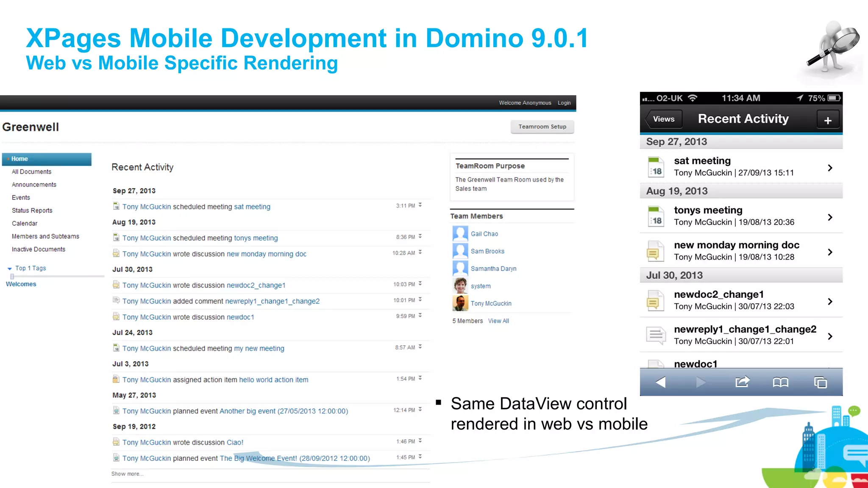Image resolution: width=868 pixels, height=488 pixels.
Task: Tap calendar icon beside mobile tonys meeting
Action: (x=656, y=216)
